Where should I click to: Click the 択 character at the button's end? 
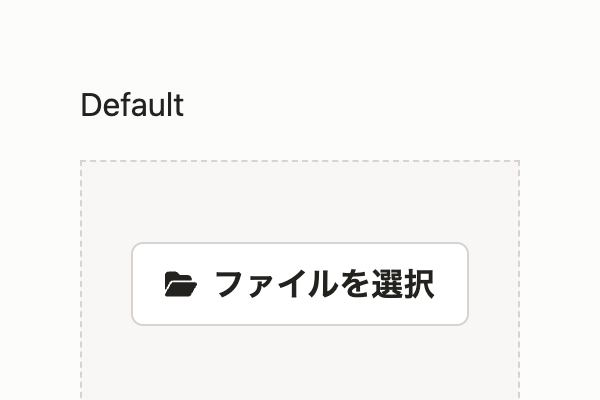click(x=419, y=284)
